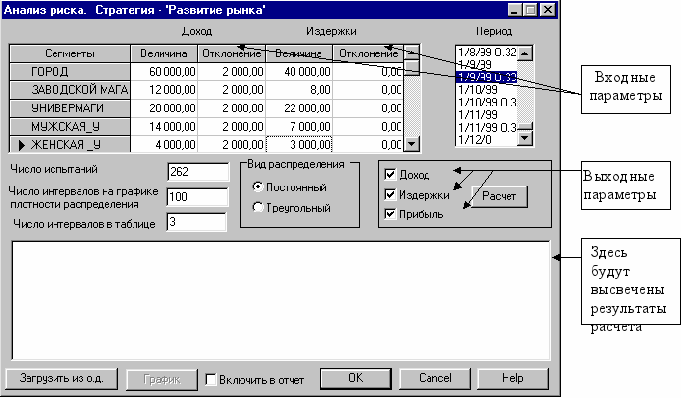
Task: Click the period list scrollbar thumb
Action: coord(525,126)
